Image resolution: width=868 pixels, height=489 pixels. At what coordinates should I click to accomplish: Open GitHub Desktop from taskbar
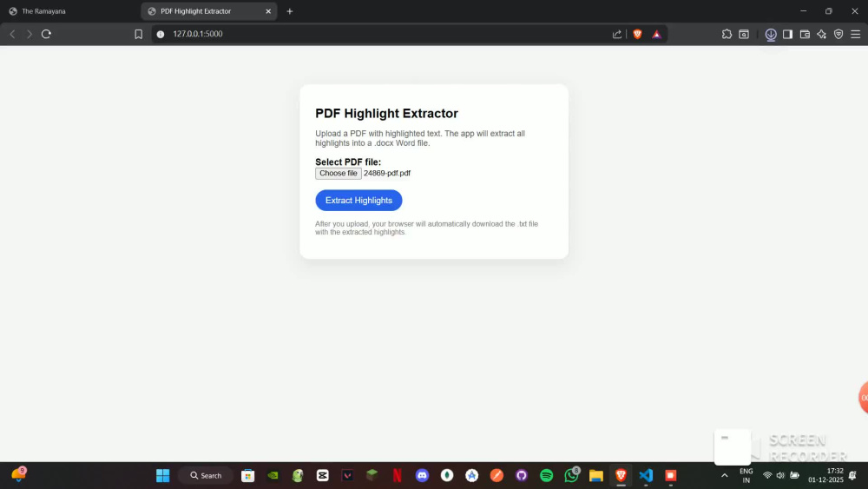522,475
